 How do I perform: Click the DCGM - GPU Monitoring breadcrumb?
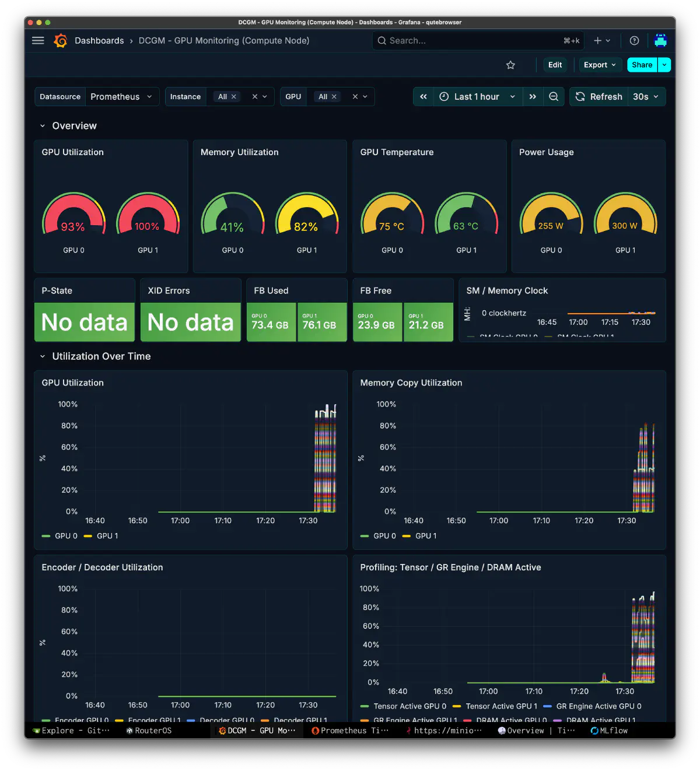click(x=224, y=40)
